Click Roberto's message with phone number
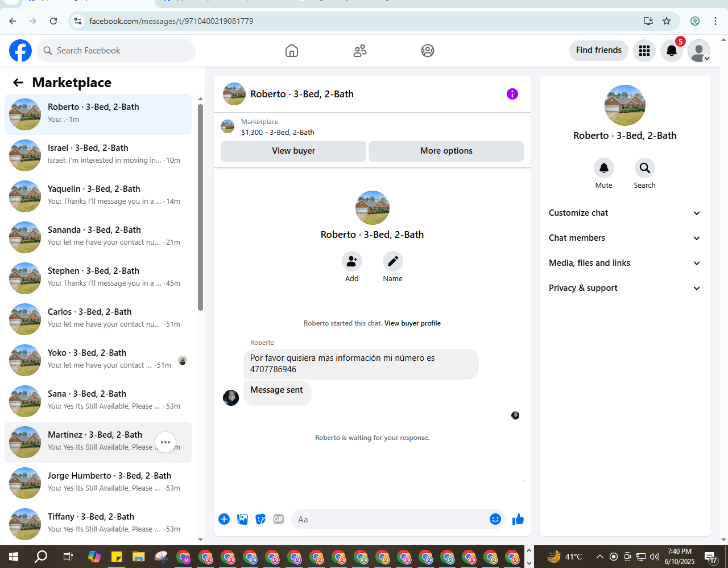 [x=361, y=364]
